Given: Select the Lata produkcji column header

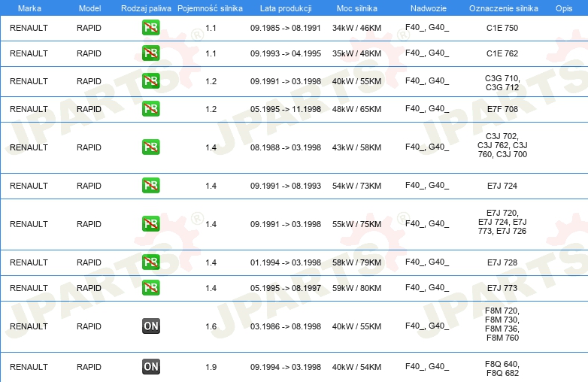Looking at the screenshot, I should [x=286, y=8].
